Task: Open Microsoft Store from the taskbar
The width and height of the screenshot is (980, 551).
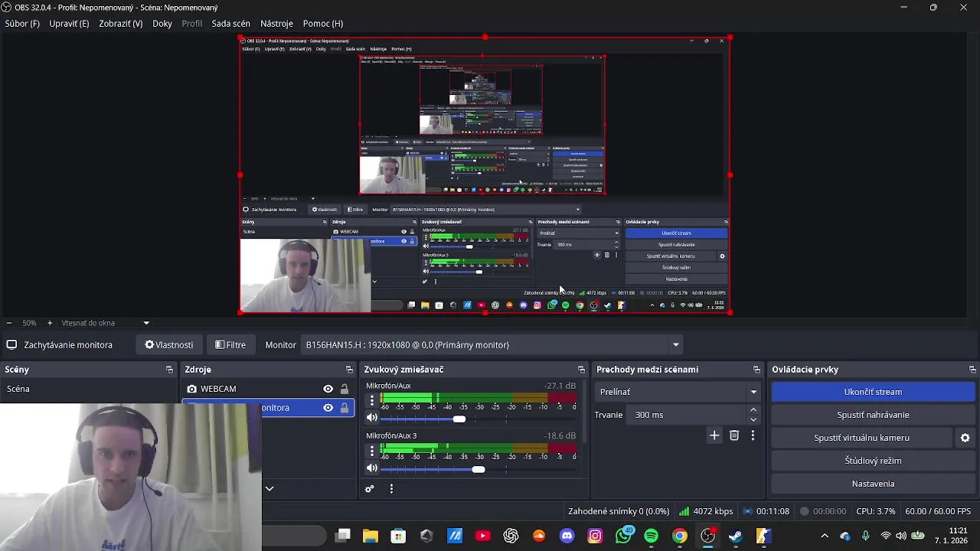Action: 398,536
